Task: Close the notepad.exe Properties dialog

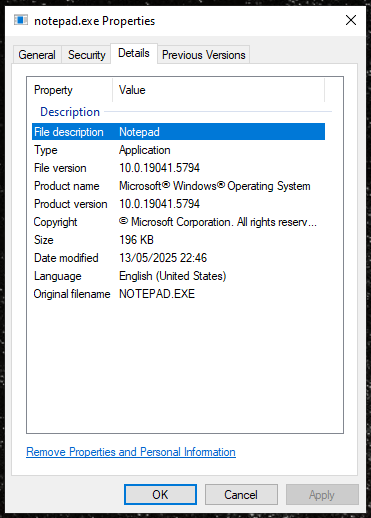Action: coord(351,20)
